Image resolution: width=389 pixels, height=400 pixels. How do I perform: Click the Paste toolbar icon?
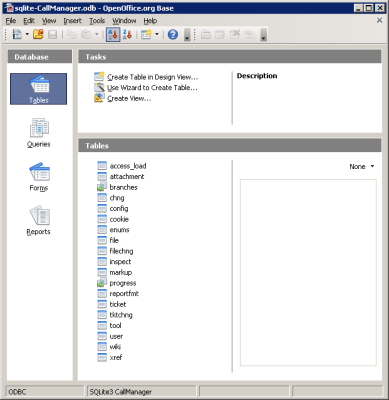tap(86, 34)
